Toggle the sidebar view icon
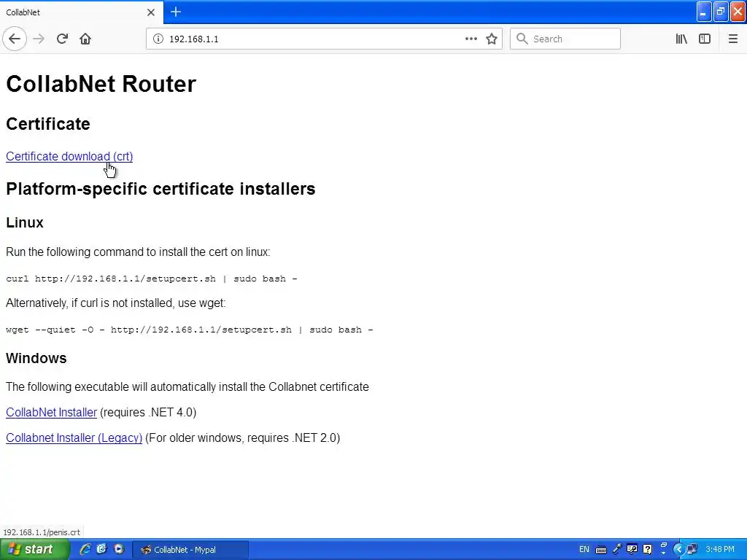The image size is (747, 560). (705, 39)
